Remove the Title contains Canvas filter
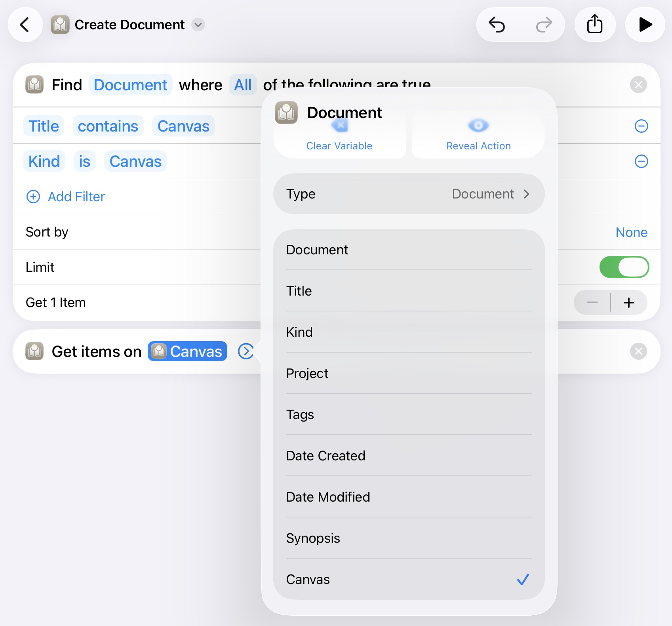Viewport: 672px width, 626px height. (641, 126)
